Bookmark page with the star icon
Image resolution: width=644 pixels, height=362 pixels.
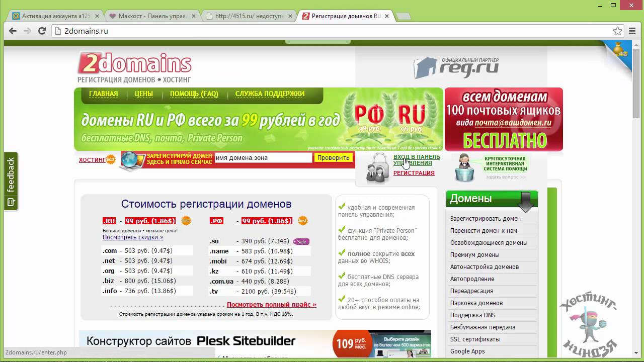click(x=617, y=31)
